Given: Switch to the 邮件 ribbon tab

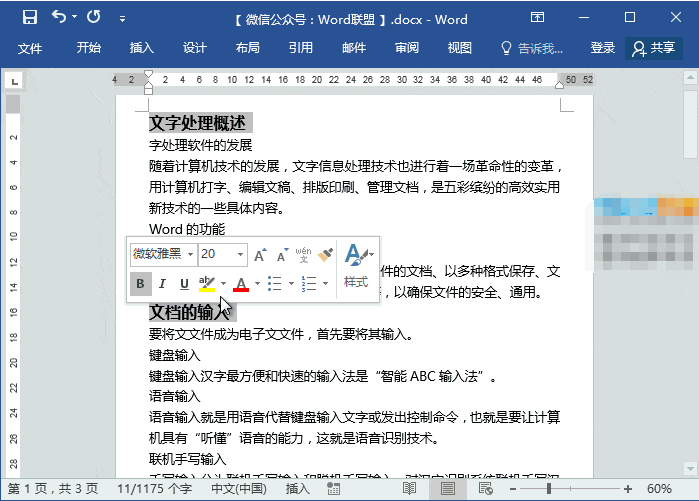Looking at the screenshot, I should (354, 48).
